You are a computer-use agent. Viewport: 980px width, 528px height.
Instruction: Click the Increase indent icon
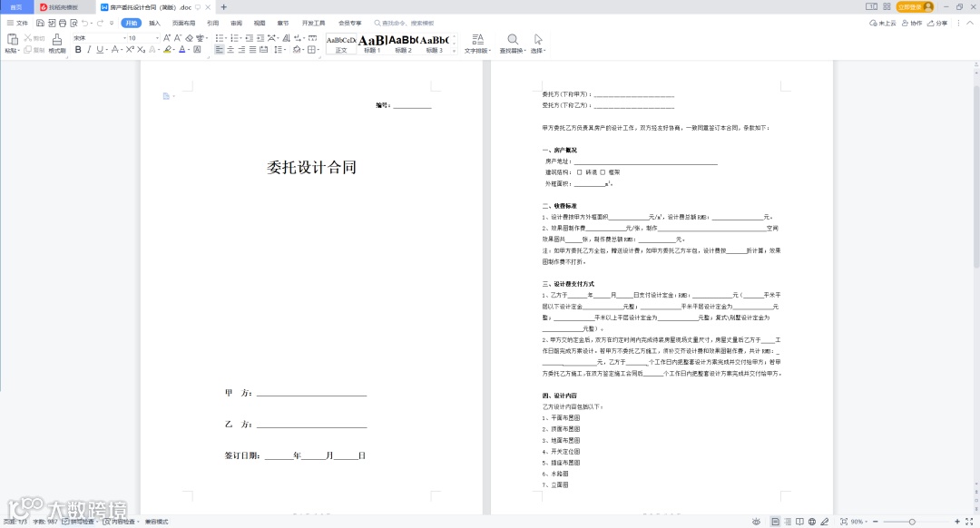[260, 38]
